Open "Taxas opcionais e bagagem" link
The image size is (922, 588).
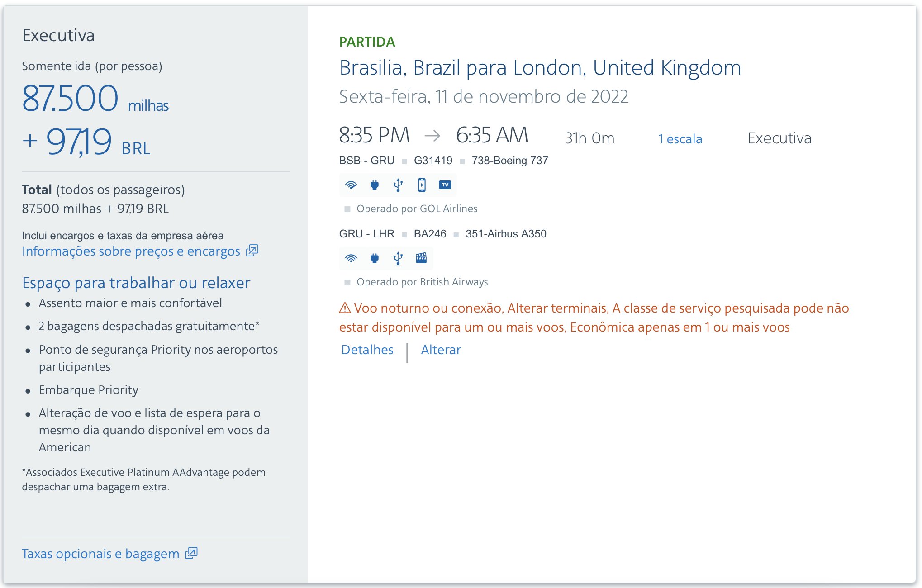[x=100, y=554]
